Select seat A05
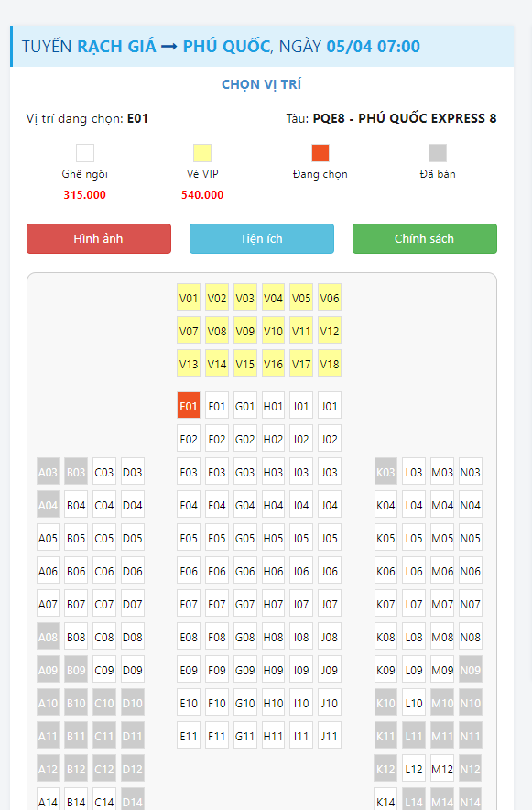Image resolution: width=532 pixels, height=810 pixels. point(48,538)
